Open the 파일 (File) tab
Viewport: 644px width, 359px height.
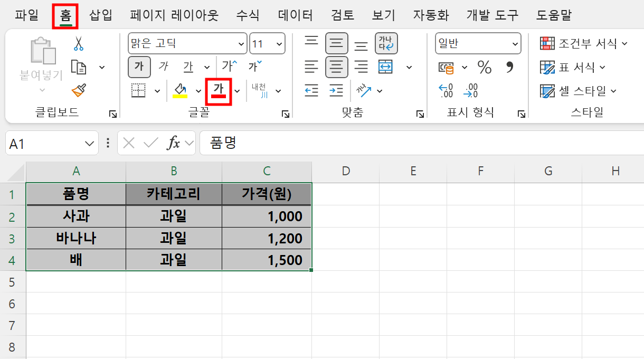coord(26,15)
